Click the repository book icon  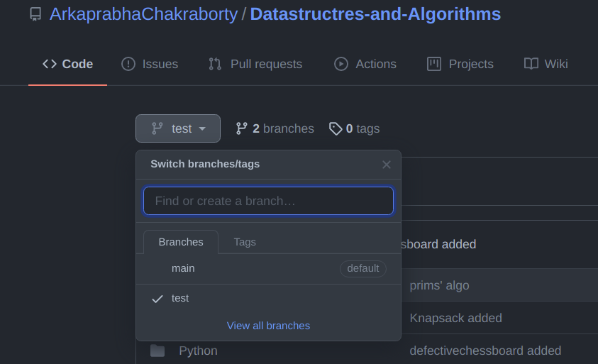point(35,14)
